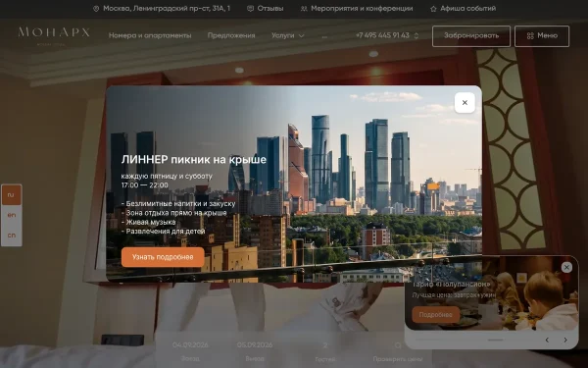588x368 pixels.
Task: Click Подробнее button on Полупансион card
Action: pyautogui.click(x=436, y=315)
